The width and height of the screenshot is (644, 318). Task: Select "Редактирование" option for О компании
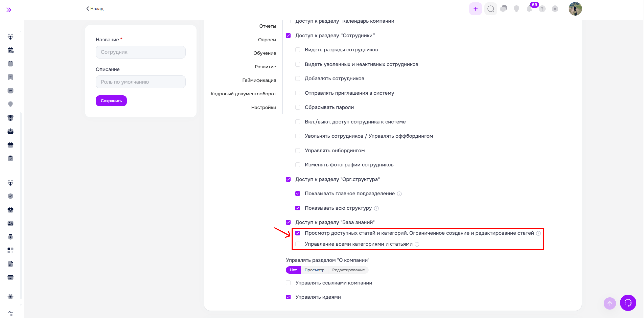point(348,270)
